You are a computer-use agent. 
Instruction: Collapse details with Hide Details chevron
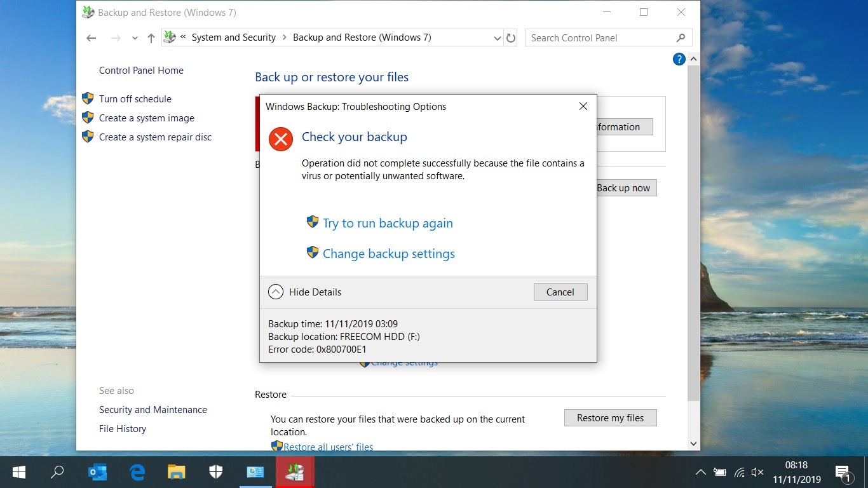coord(276,292)
